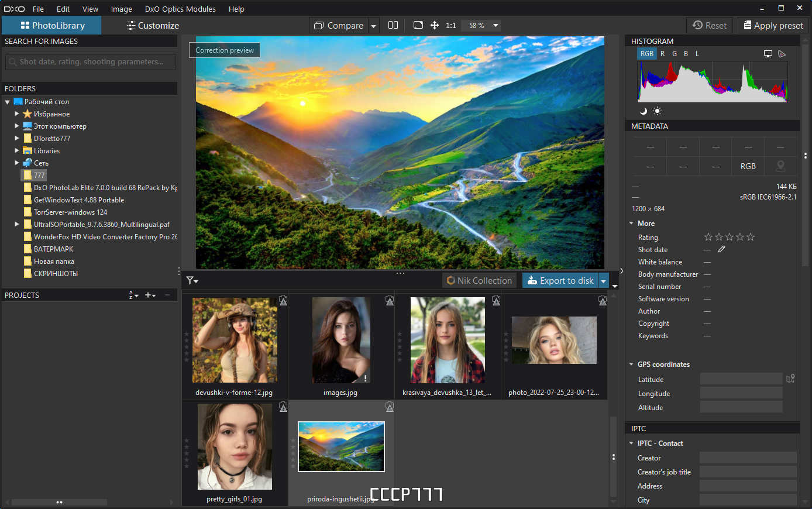The width and height of the screenshot is (812, 509).
Task: Open right panel three-dot options handle
Action: point(806,156)
